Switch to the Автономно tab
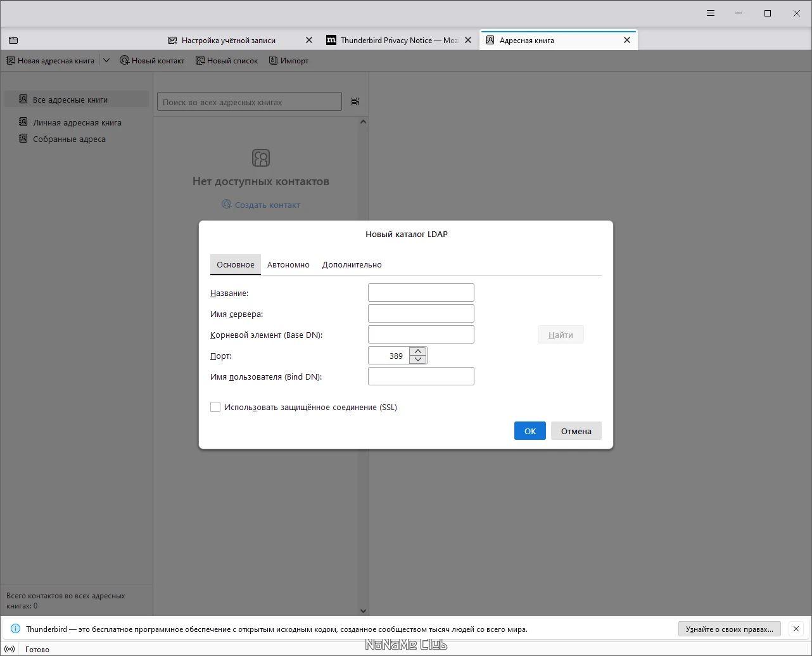 point(288,264)
